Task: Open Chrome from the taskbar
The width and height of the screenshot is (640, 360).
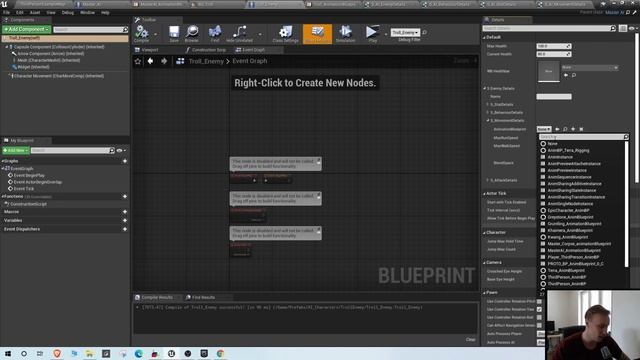Action: [x=220, y=353]
